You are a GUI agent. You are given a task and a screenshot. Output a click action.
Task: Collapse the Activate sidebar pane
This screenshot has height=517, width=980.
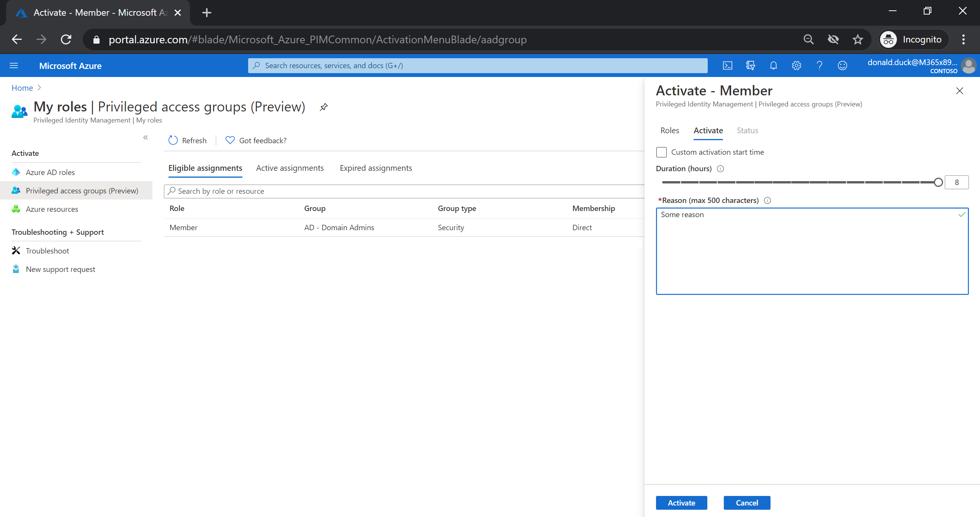(x=146, y=137)
